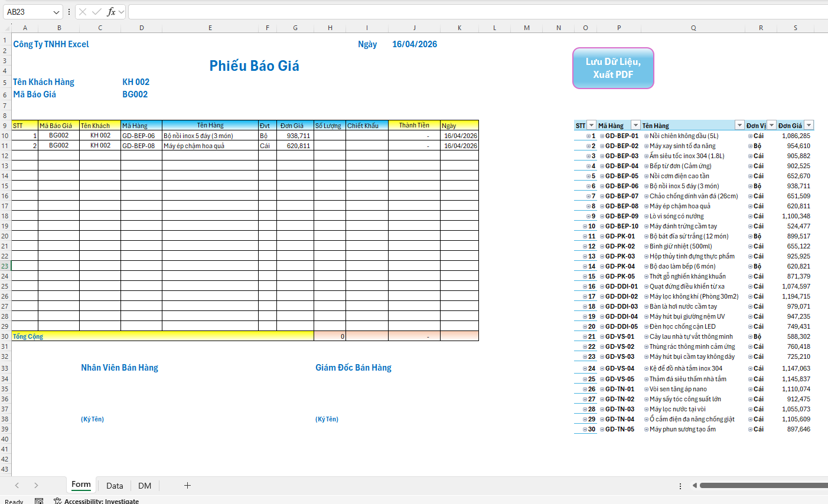Click the next sheet navigation arrow
This screenshot has width=828, height=504.
[x=36, y=485]
